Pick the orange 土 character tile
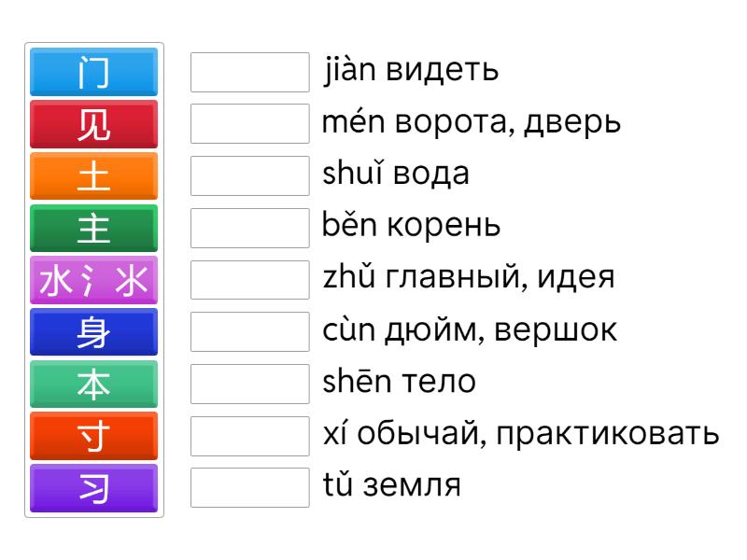This screenshot has width=747, height=560. click(93, 176)
